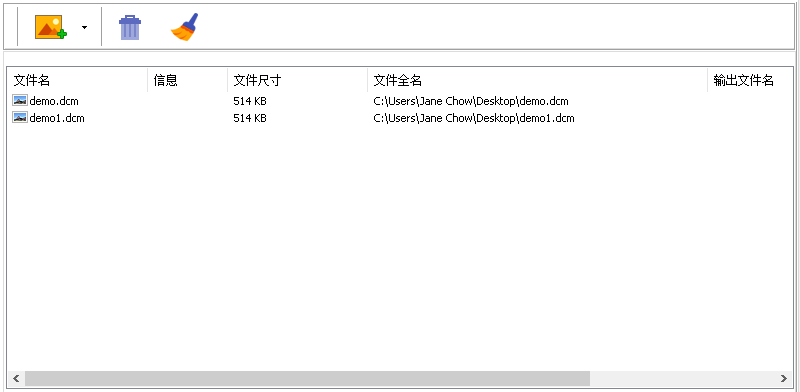Click the full path ending in demo1.dcm
This screenshot has height=392, width=800.
click(474, 118)
